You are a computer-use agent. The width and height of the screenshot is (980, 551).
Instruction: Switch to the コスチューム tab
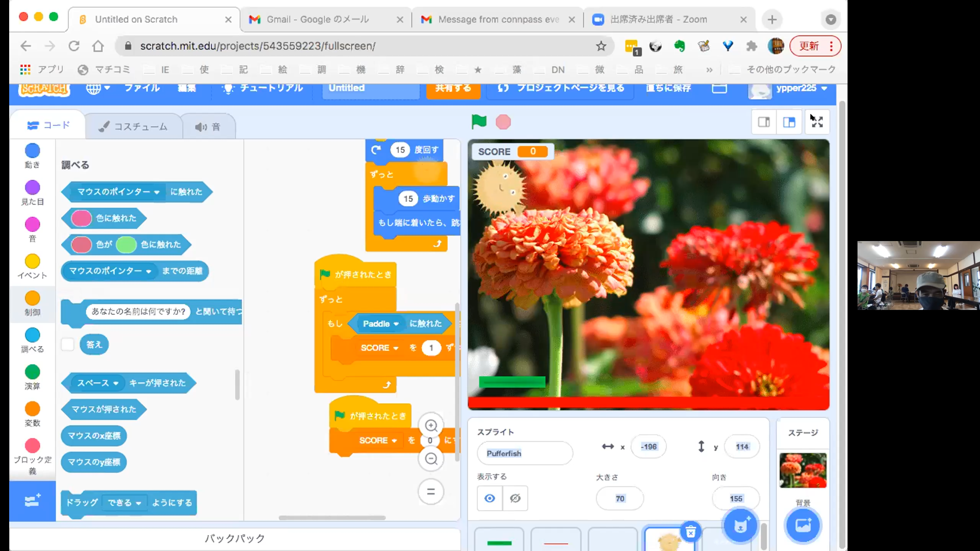pyautogui.click(x=133, y=127)
